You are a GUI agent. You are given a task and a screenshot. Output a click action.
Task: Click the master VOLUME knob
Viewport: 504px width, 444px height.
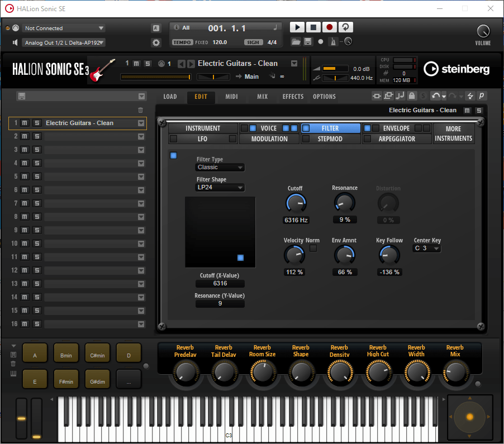[483, 31]
